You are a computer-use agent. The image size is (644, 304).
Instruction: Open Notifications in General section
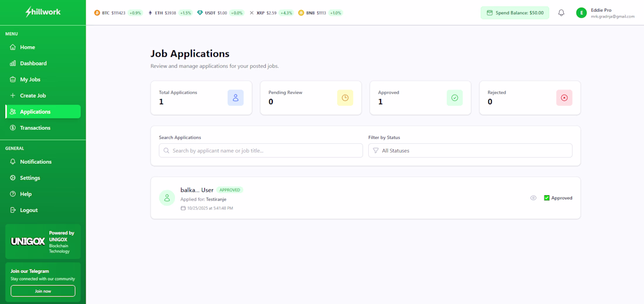[43, 161]
